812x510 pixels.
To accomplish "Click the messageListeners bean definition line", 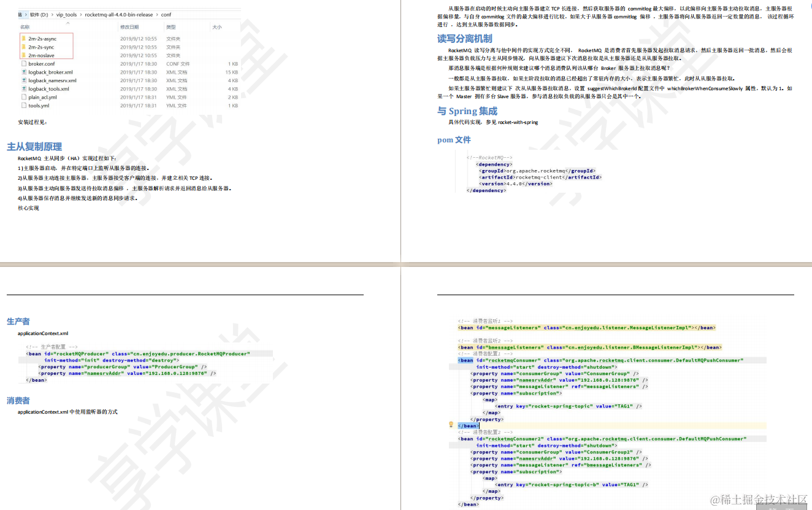I will click(586, 328).
